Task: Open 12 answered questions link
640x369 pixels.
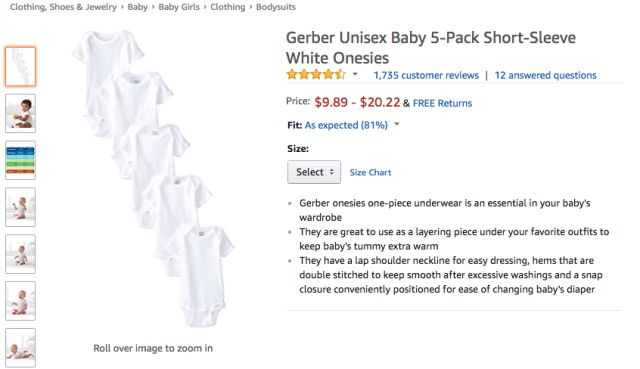Action: click(545, 76)
